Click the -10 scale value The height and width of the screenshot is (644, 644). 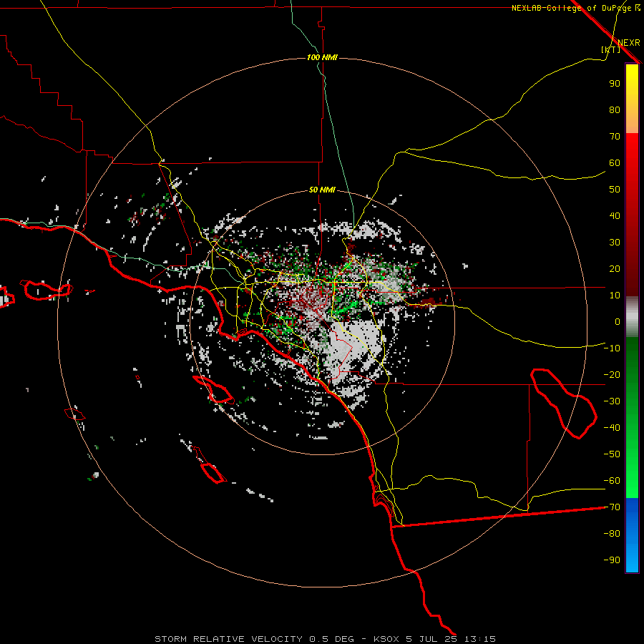point(612,348)
